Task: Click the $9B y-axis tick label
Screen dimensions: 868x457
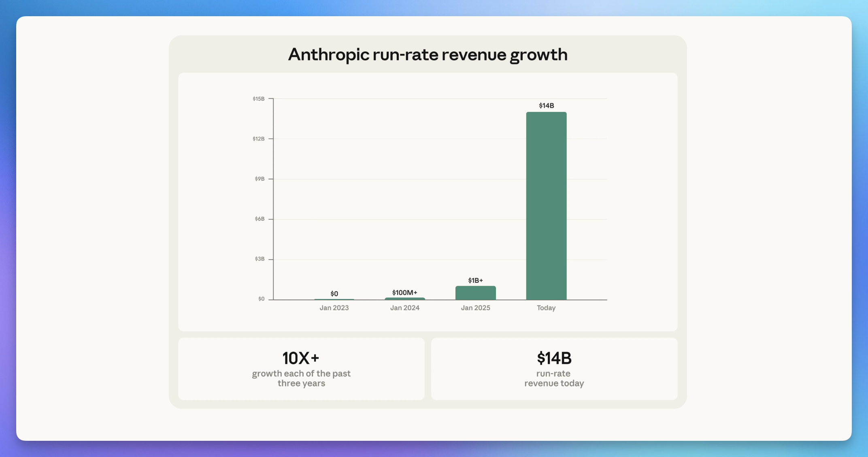Action: 260,179
